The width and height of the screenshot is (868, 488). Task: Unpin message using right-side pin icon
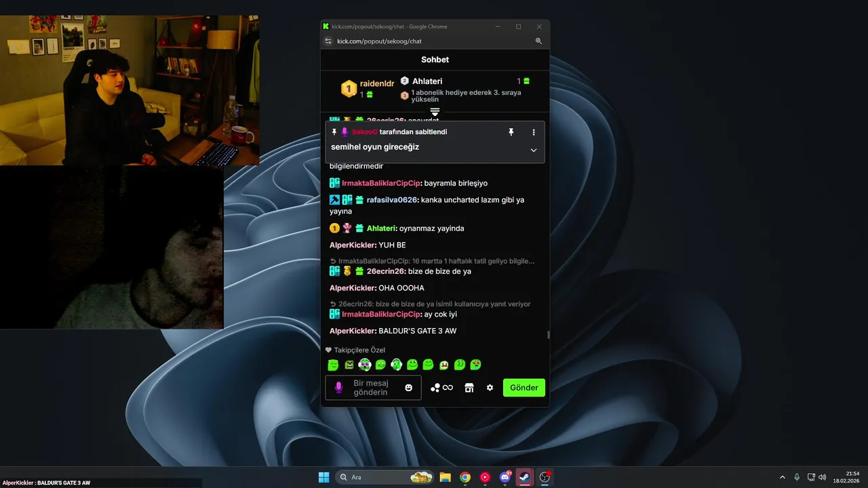(x=511, y=132)
